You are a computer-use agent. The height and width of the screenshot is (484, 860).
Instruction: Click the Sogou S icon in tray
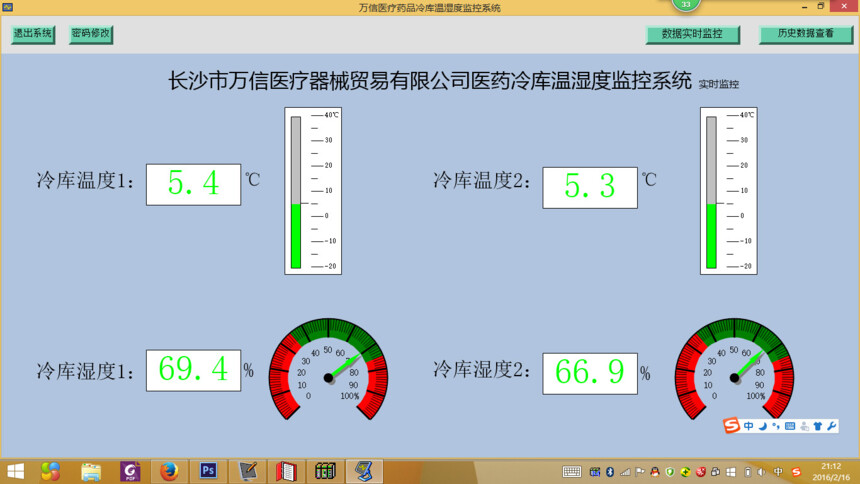coord(796,472)
